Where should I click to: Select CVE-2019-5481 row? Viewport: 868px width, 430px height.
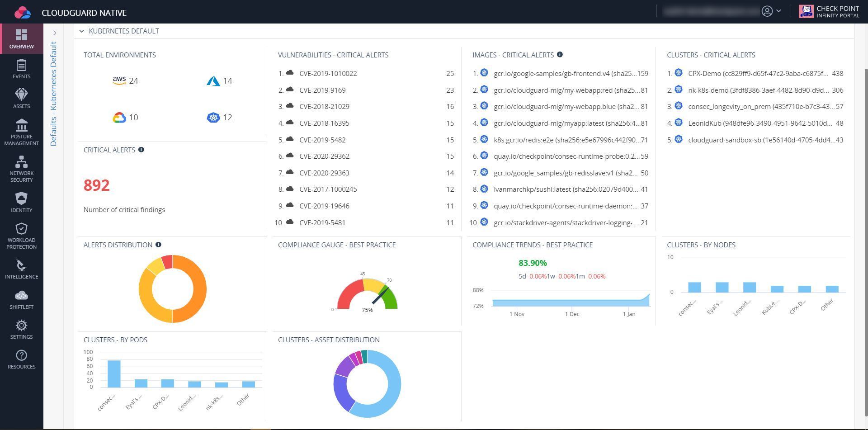point(366,222)
